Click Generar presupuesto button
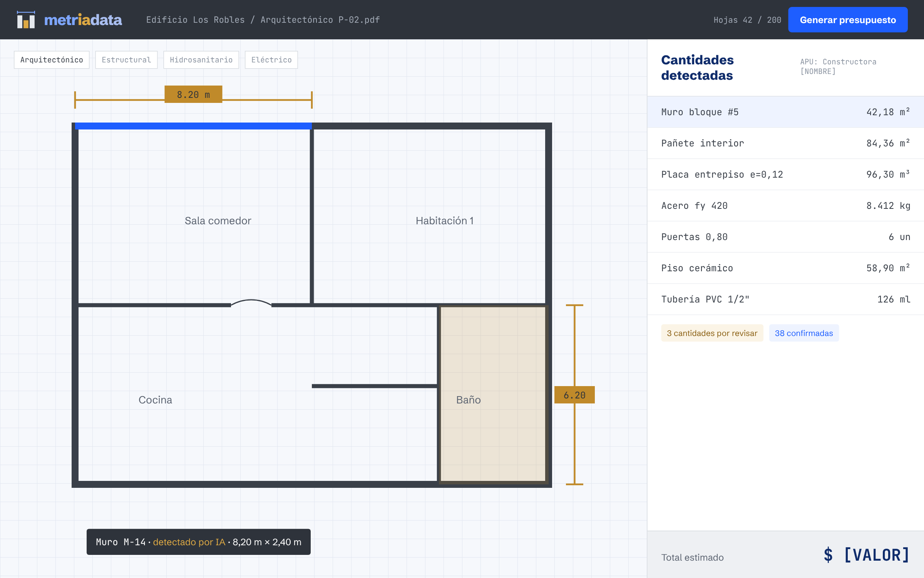This screenshot has height=578, width=924. [x=848, y=20]
